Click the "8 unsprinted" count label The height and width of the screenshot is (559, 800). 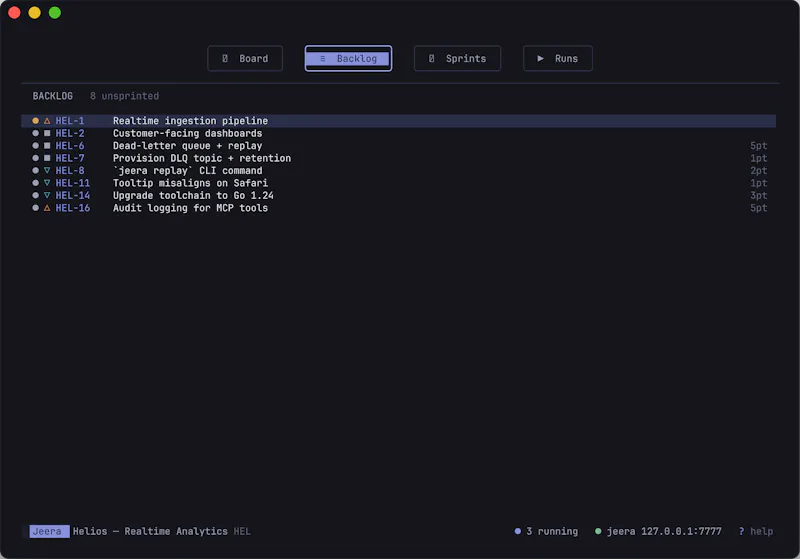coord(124,96)
